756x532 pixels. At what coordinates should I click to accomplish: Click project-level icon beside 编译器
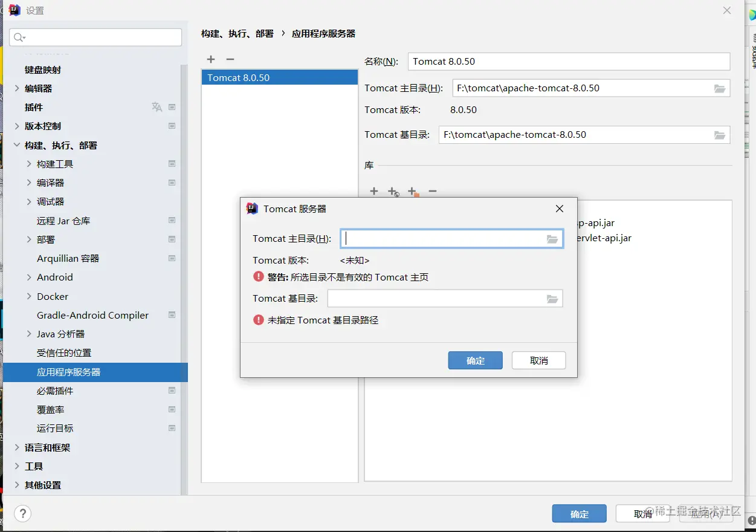coord(172,183)
